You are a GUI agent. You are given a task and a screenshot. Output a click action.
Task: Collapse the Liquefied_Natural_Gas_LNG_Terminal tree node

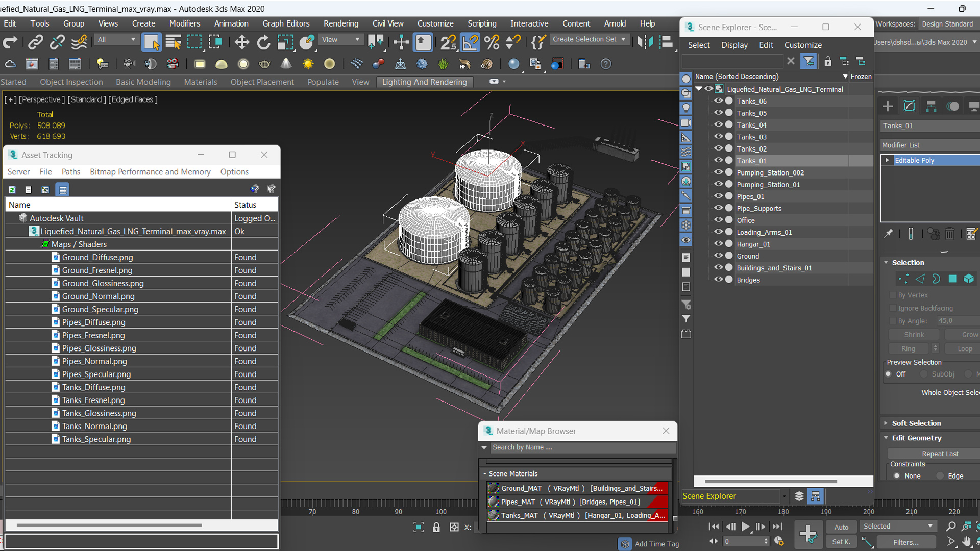(x=699, y=89)
